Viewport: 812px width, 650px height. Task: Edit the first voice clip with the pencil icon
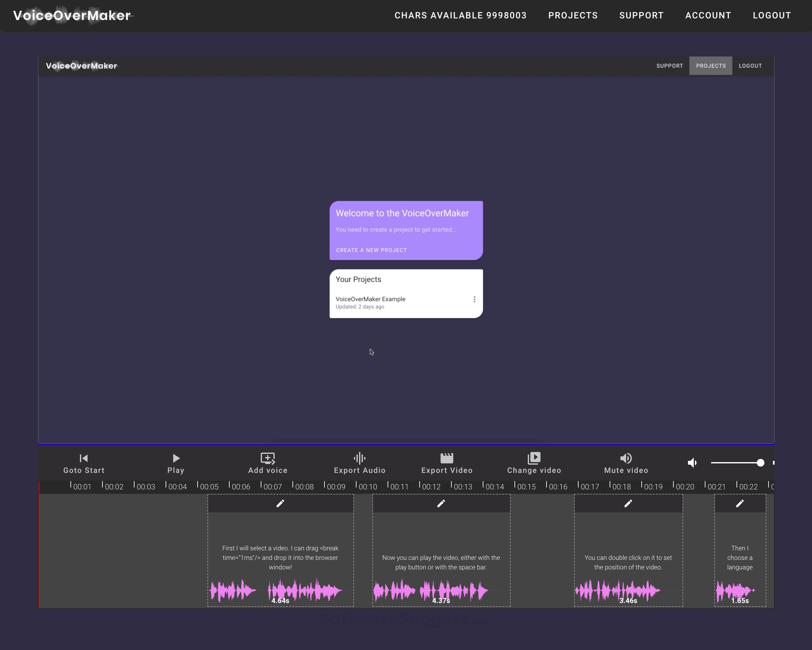pos(280,503)
